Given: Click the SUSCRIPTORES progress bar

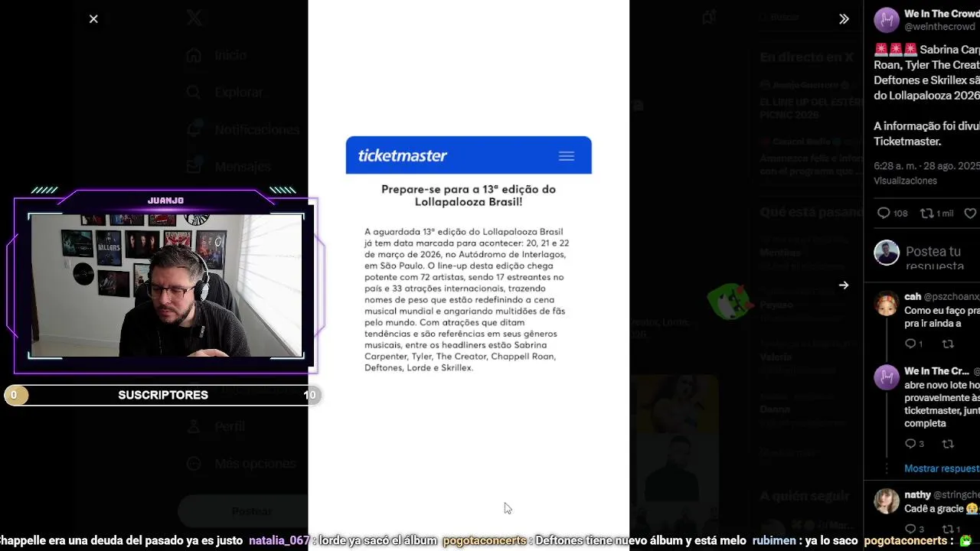Looking at the screenshot, I should [162, 395].
